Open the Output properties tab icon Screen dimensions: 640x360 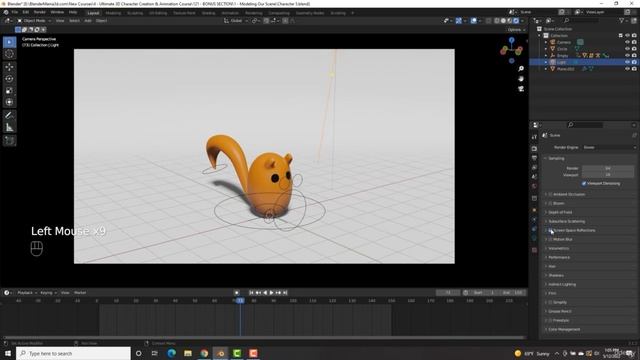(x=534, y=158)
